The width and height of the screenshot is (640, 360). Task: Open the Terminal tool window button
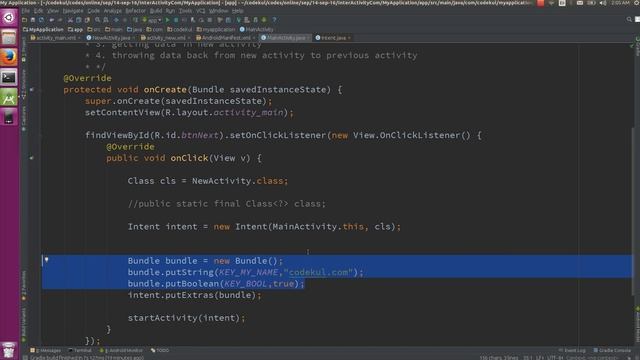[x=80, y=350]
